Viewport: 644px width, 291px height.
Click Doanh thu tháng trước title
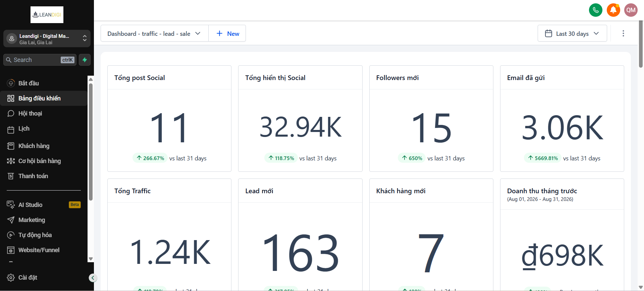(x=542, y=191)
